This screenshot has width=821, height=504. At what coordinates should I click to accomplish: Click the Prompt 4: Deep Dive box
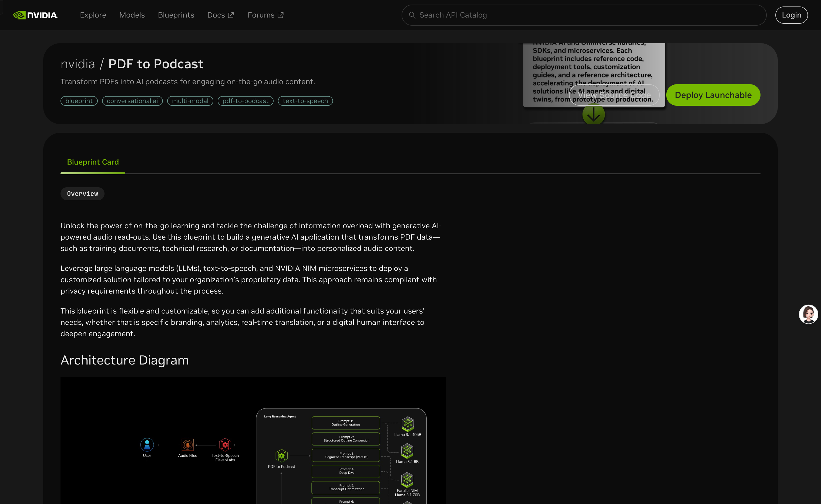[x=346, y=471]
